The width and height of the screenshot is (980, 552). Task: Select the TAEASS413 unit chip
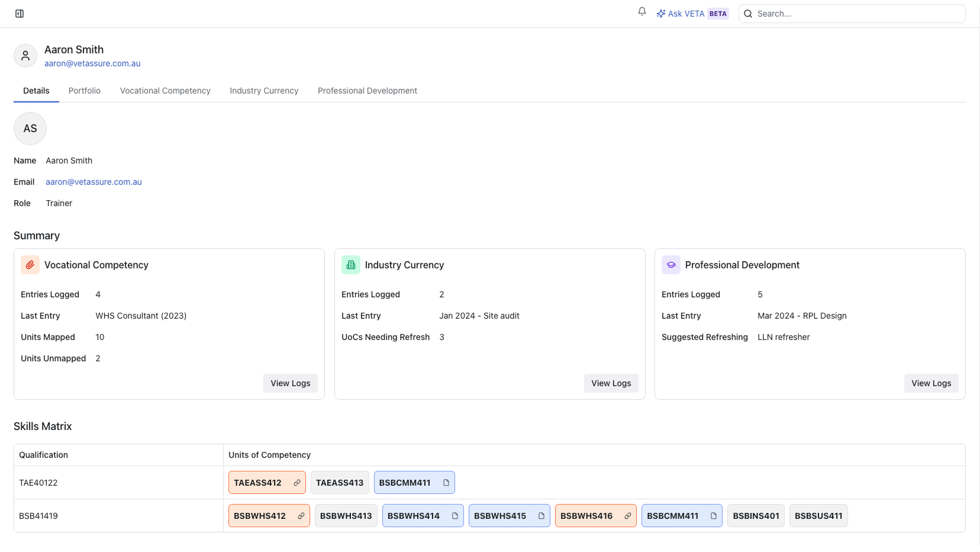point(340,483)
